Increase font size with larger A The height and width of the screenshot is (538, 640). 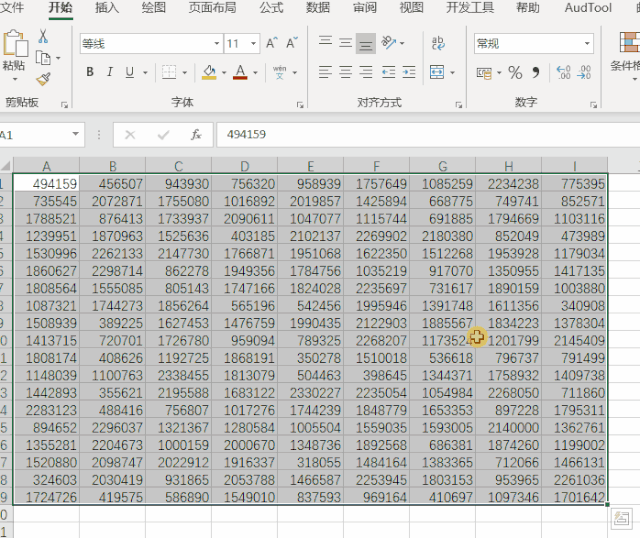click(272, 43)
